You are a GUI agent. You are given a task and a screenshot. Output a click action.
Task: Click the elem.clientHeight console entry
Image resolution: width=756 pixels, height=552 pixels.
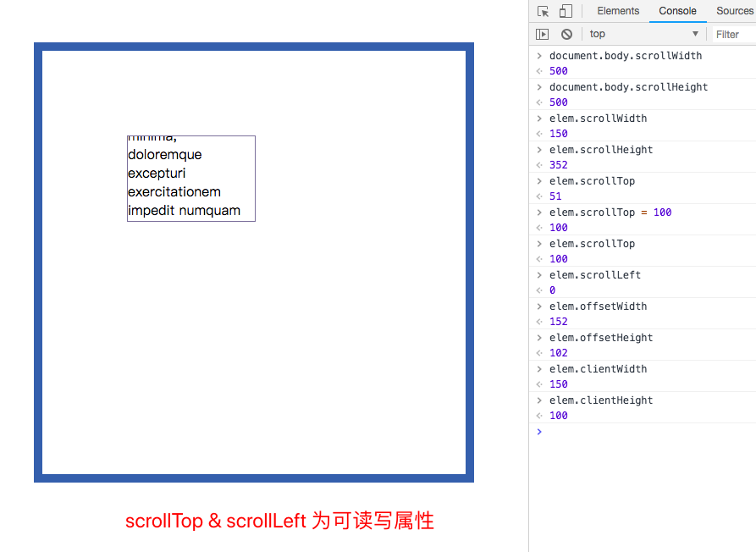tap(601, 400)
